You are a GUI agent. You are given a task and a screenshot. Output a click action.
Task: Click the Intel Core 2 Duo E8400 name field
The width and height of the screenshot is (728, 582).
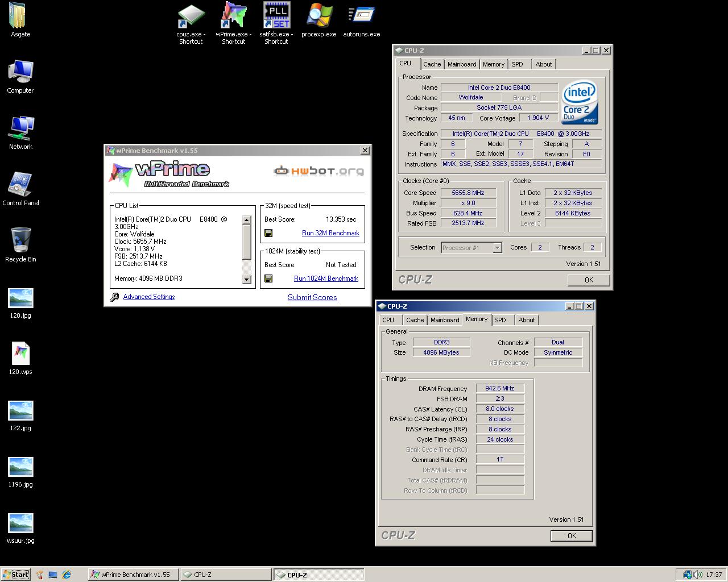499,88
